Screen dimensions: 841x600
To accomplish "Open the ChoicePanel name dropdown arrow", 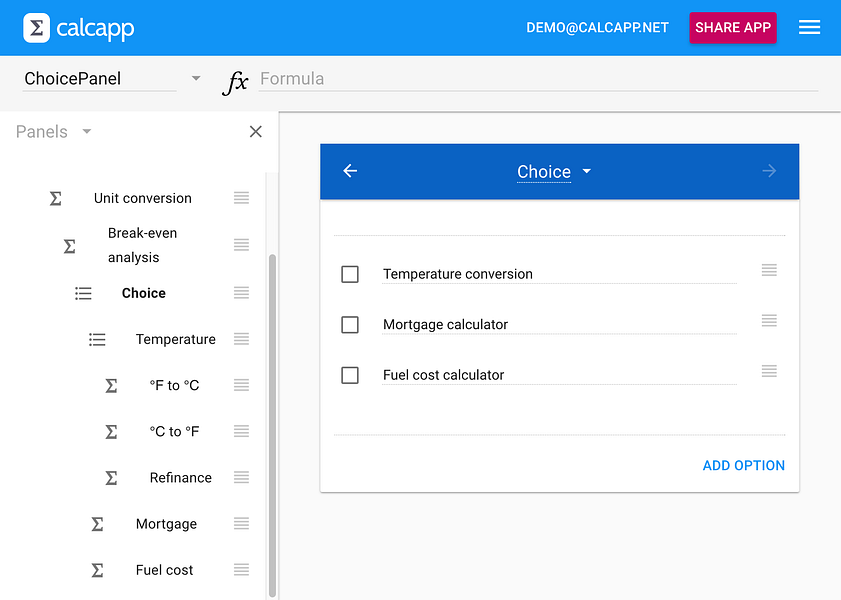I will pyautogui.click(x=196, y=78).
